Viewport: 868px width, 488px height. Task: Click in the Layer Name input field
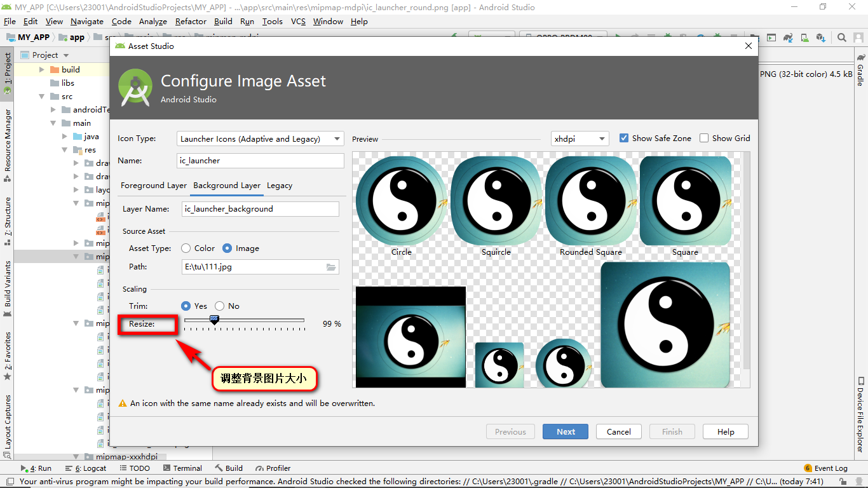tap(261, 208)
